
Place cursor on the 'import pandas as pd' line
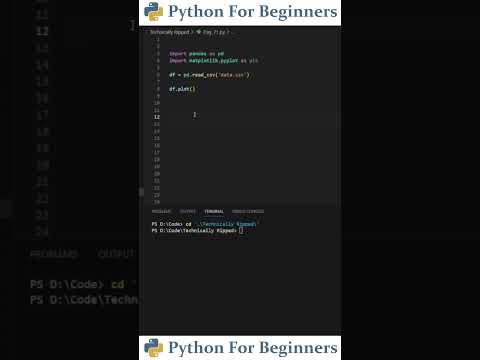[197, 54]
